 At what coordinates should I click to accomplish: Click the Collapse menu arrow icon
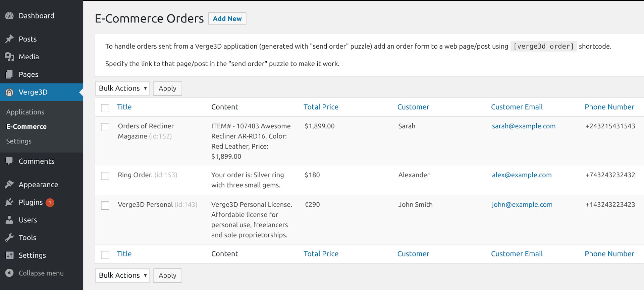9,273
